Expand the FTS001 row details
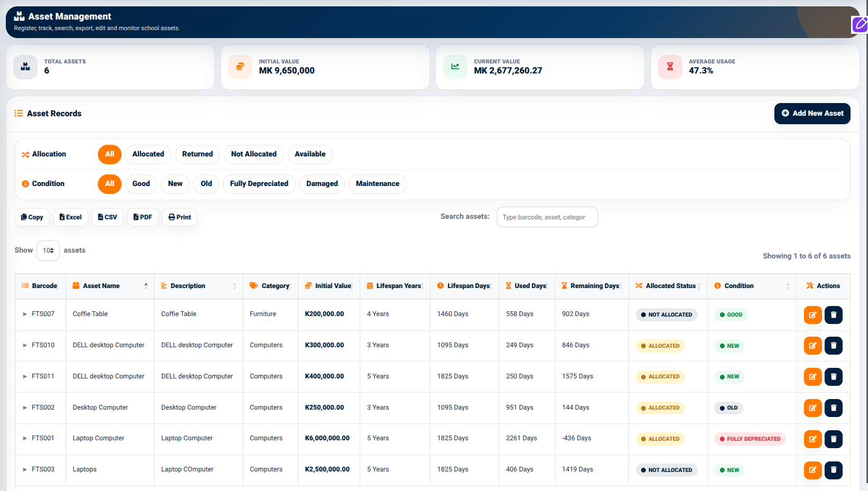Screen dimensions: 868x491 (25, 438)
